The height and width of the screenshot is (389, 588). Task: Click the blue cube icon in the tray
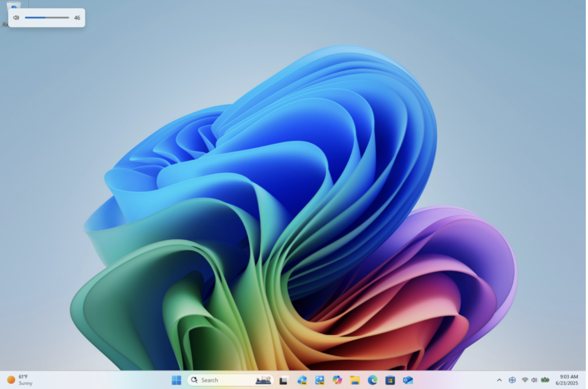click(512, 380)
